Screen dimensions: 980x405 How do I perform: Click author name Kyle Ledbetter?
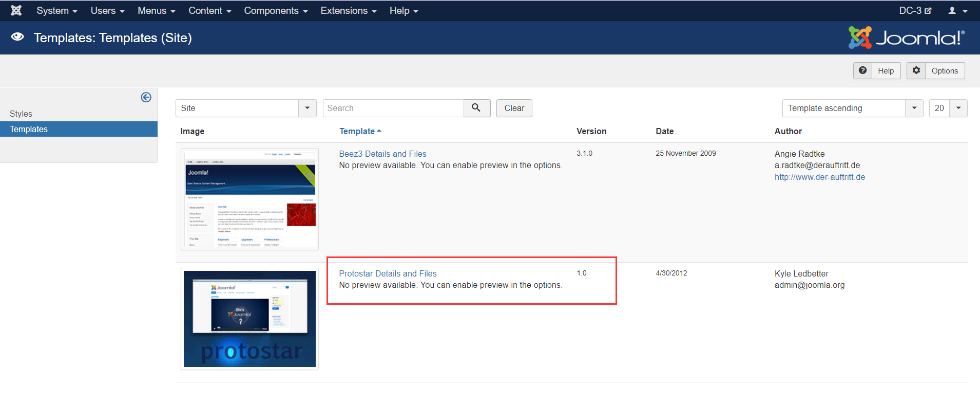[x=801, y=273]
